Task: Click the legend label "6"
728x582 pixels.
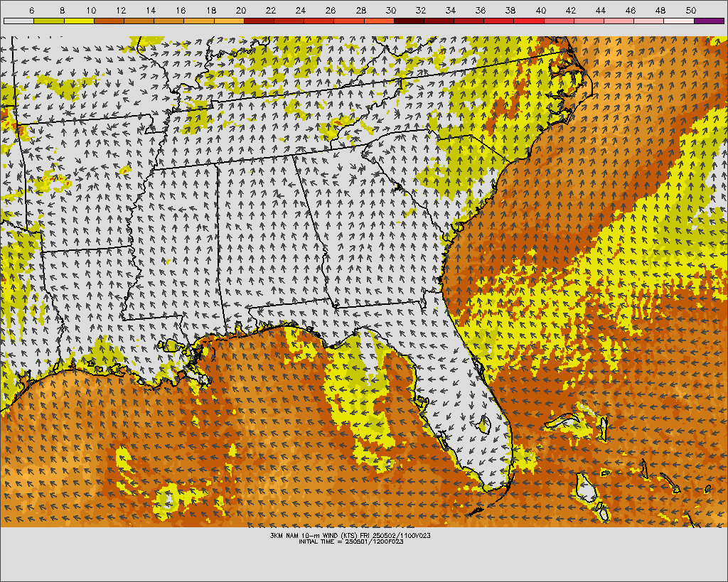Action: click(x=31, y=10)
